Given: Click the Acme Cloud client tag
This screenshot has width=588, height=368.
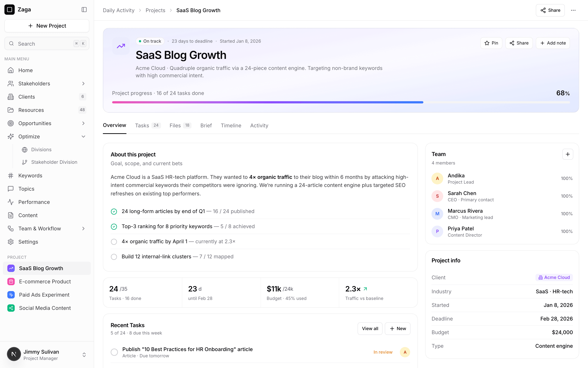Looking at the screenshot, I should click(554, 277).
